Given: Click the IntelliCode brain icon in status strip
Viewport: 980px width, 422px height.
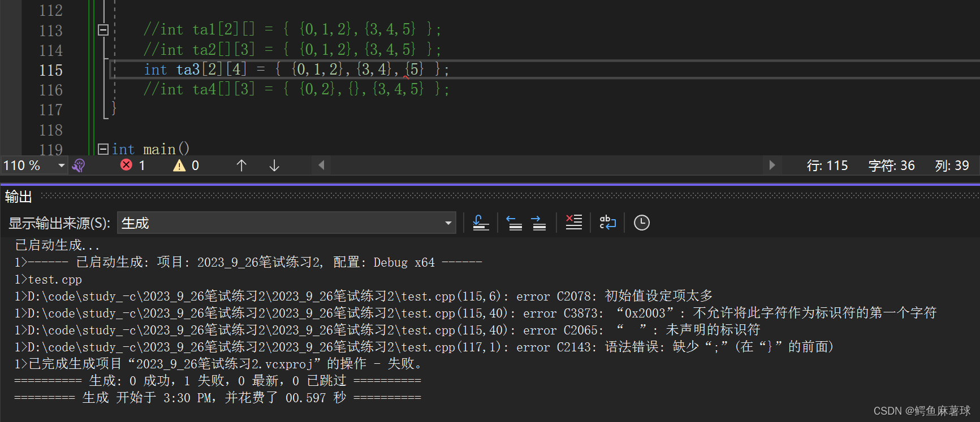Looking at the screenshot, I should [x=79, y=166].
